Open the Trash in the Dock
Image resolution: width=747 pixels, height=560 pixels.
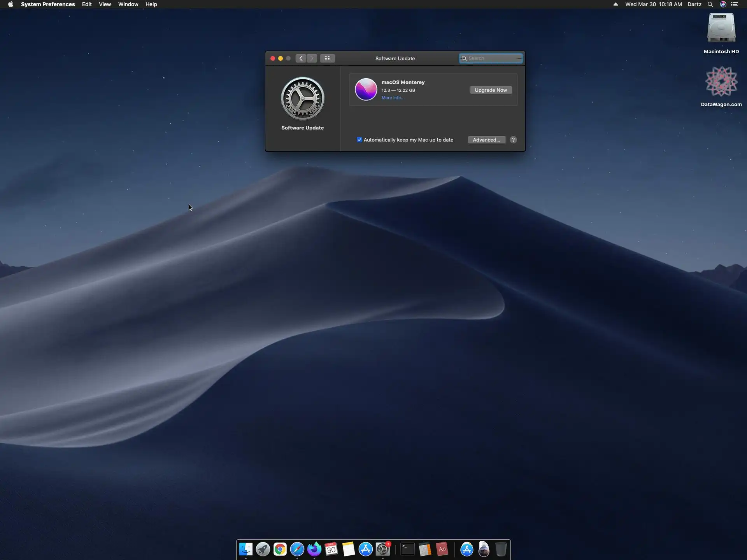click(501, 549)
